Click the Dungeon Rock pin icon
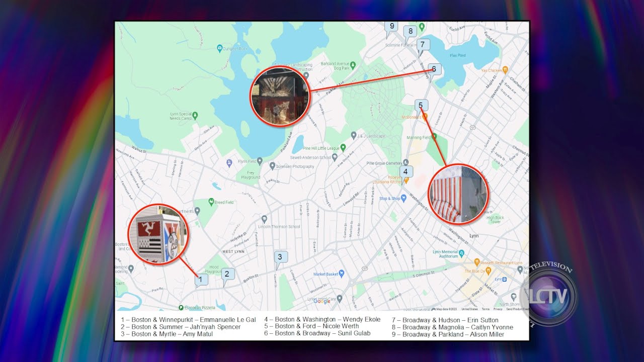 pos(219,48)
